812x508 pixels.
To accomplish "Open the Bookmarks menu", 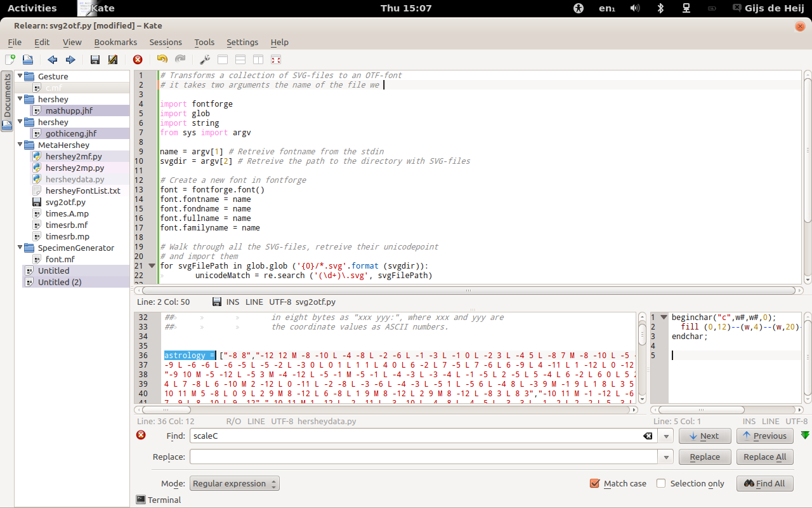I will point(115,42).
